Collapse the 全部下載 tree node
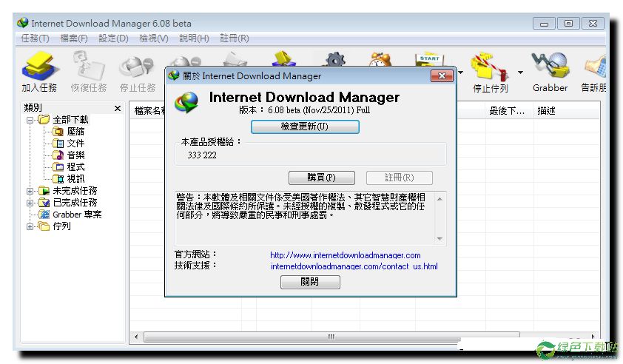Screen dimensions: 623x364 (x=30, y=120)
